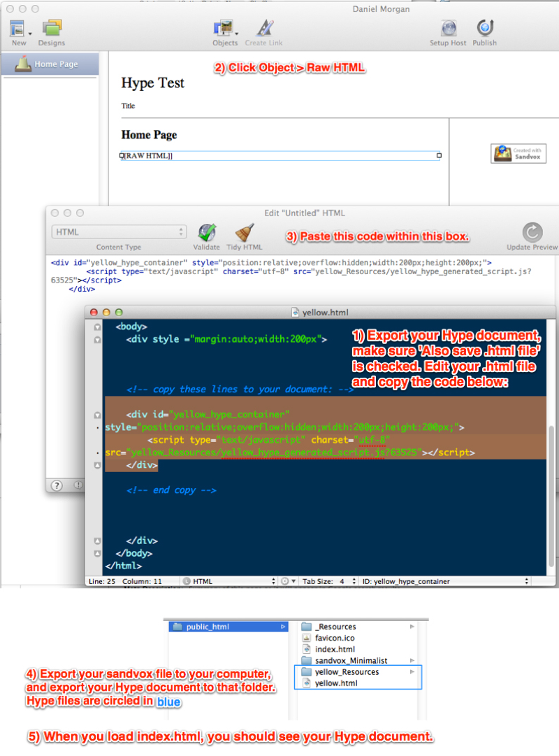The width and height of the screenshot is (559, 756).
Task: Click the yellow.html title document icon
Action: pos(295,313)
